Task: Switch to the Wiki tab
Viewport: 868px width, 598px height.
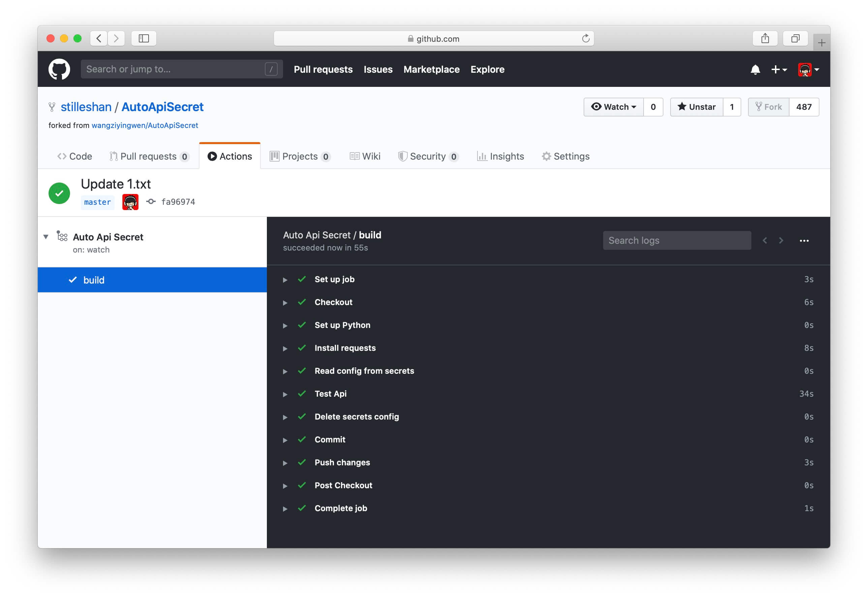Action: click(365, 156)
